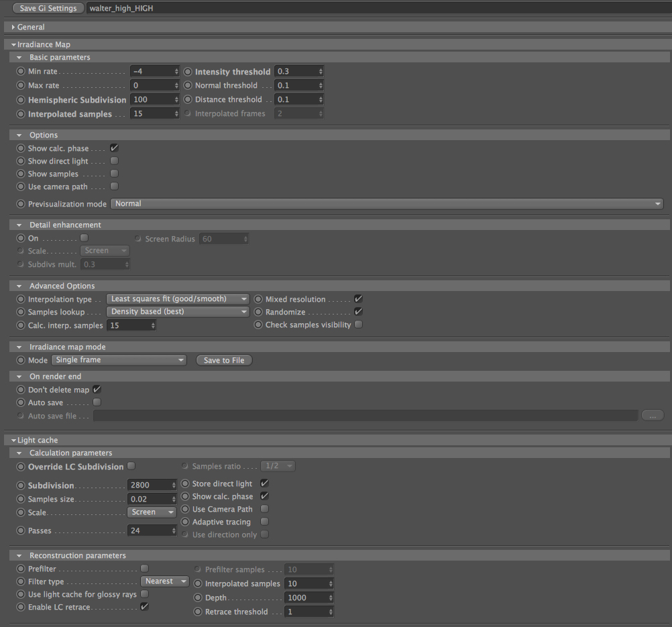Collapse the Light cache section
This screenshot has height=627, width=672.
tap(13, 440)
